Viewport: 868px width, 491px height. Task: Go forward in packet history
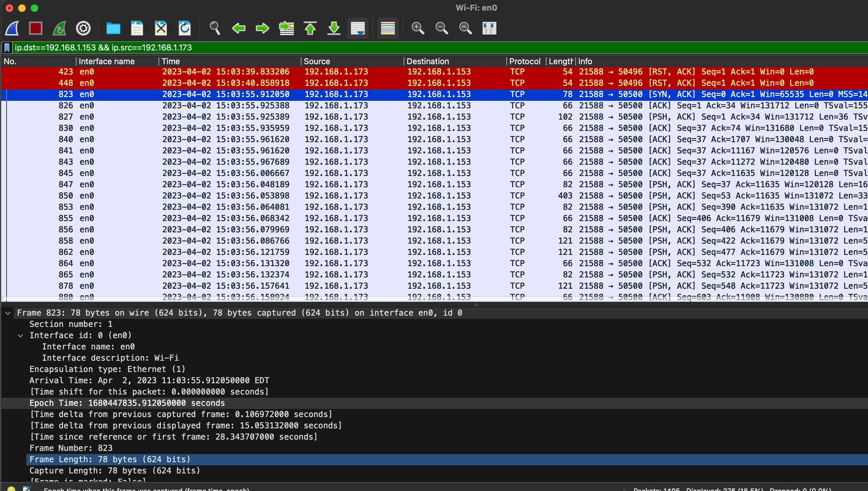[x=262, y=28]
